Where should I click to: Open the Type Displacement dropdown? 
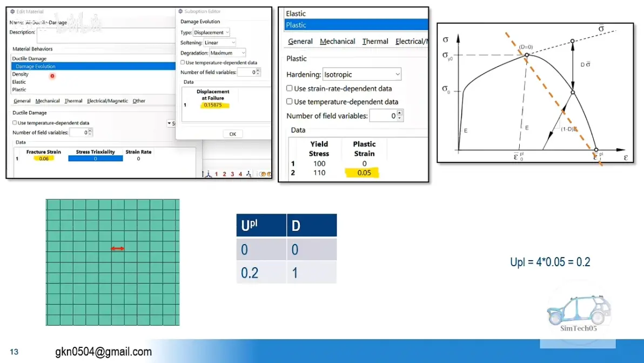(212, 32)
